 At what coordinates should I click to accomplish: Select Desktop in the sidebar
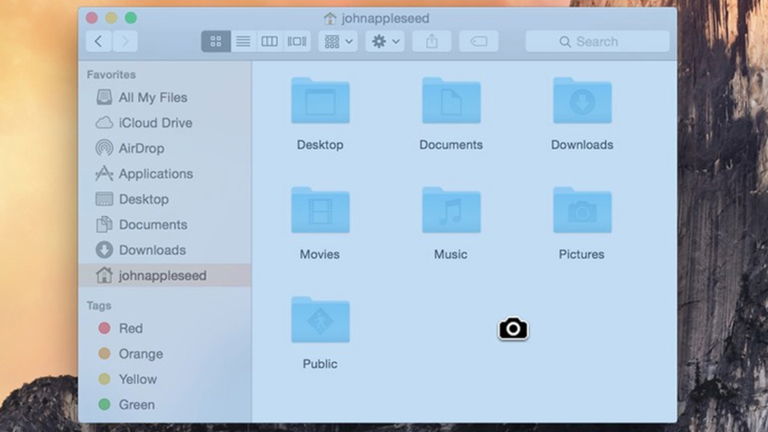pos(165,199)
